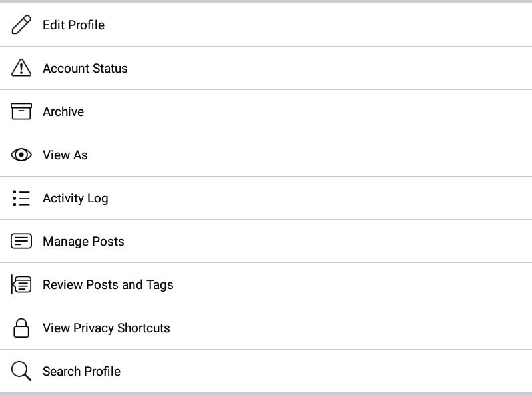Tap the eye icon for View As
This screenshot has width=532, height=395.
coord(21,155)
